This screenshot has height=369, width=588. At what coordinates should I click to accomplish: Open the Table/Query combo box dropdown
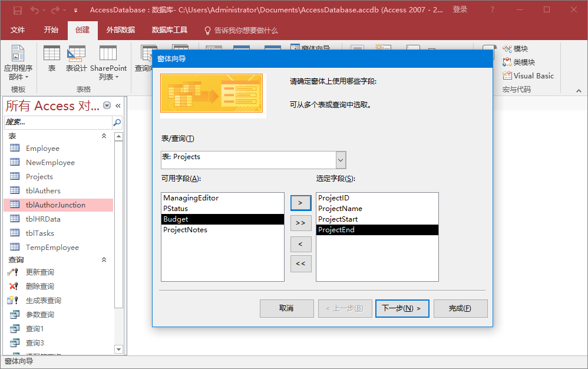(x=341, y=160)
